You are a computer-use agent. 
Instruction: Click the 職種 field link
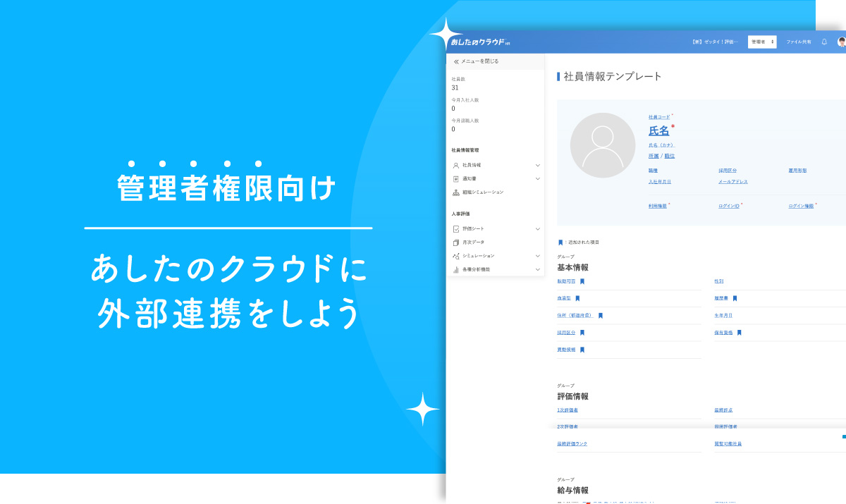coord(653,171)
